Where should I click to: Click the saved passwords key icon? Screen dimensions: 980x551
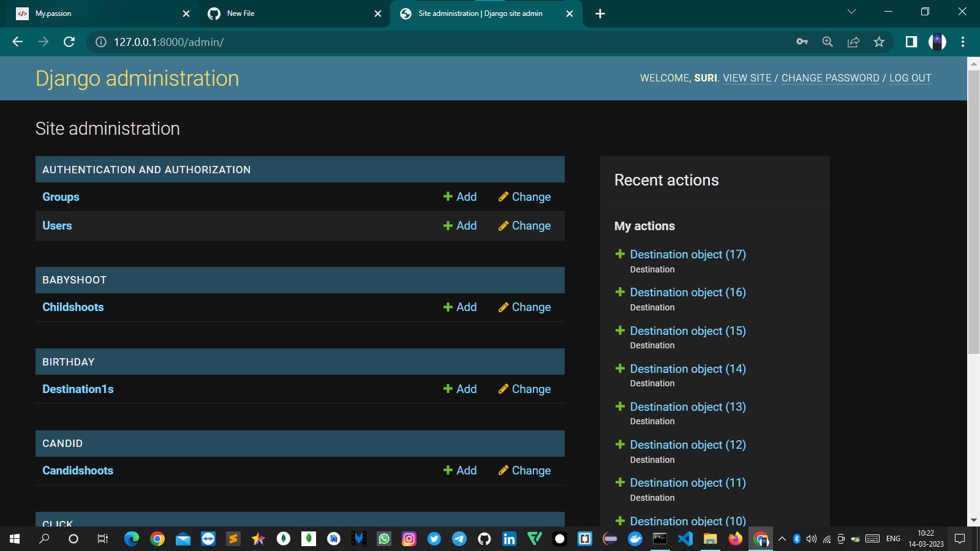pos(802,42)
